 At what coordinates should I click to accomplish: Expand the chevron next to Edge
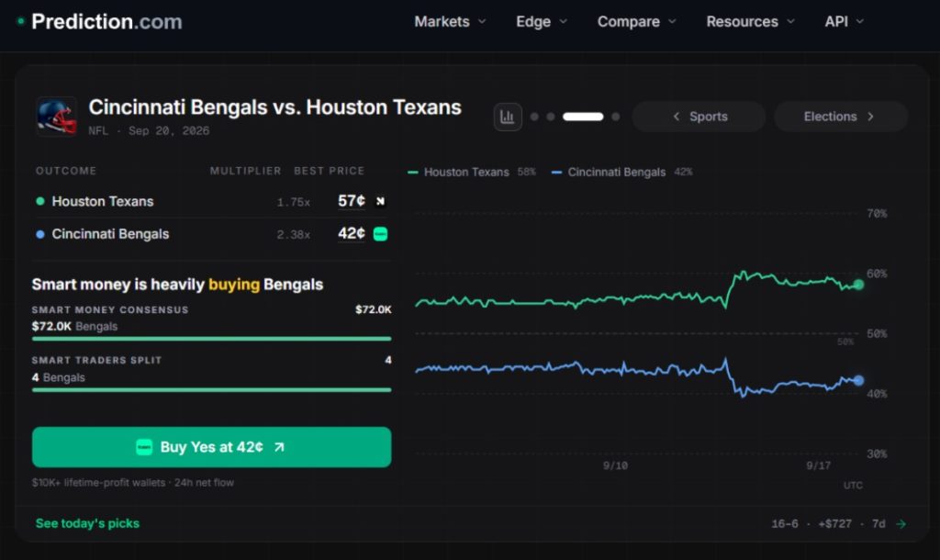click(x=563, y=22)
